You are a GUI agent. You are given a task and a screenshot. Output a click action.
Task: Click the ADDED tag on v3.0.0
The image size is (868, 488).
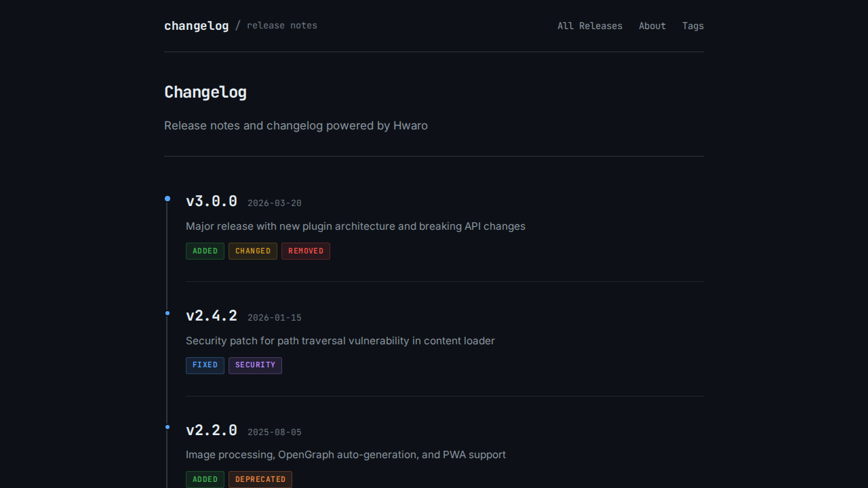205,251
